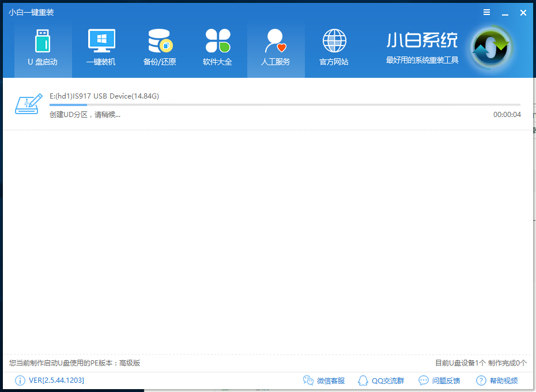Click the VER[2.5.44.1203] version label

[x=55, y=380]
